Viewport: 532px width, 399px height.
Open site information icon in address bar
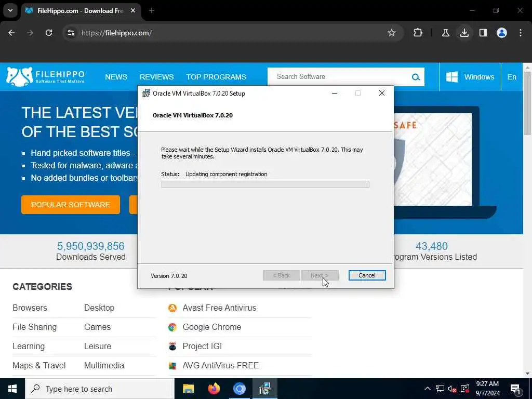coord(71,33)
